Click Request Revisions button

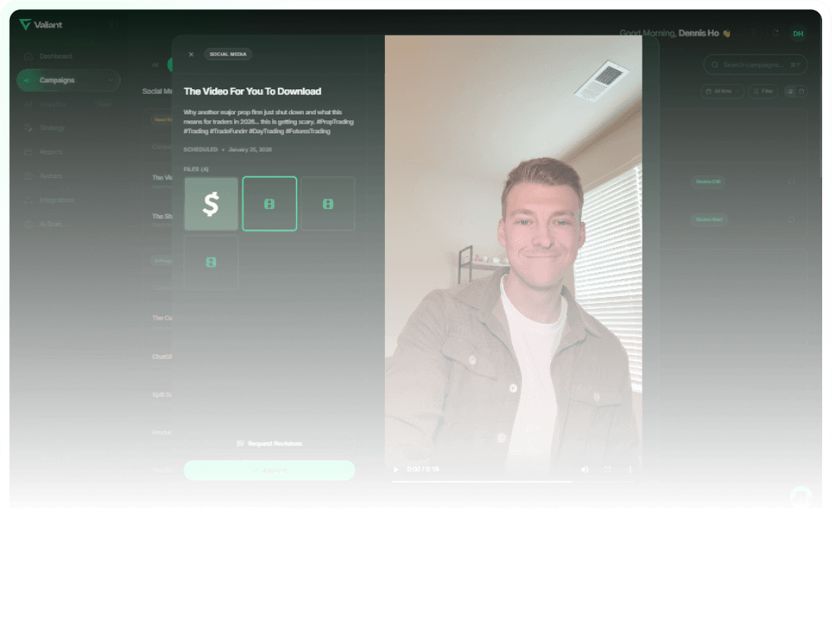click(x=269, y=443)
